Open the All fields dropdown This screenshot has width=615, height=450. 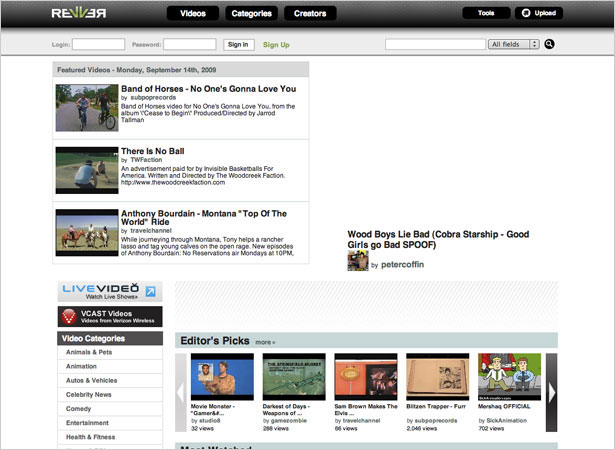[514, 44]
